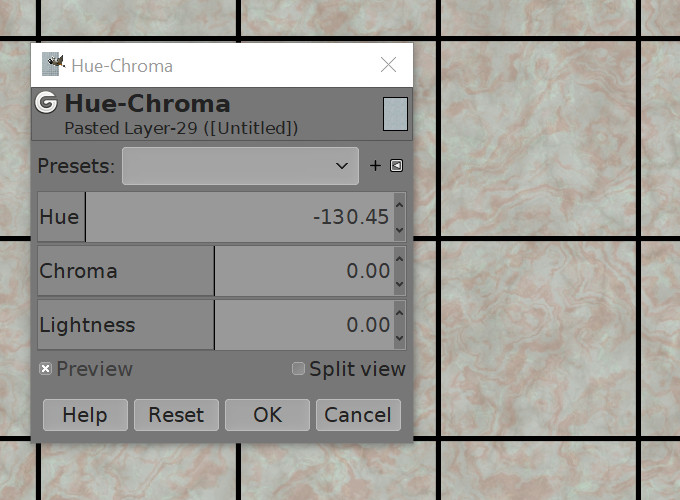Decrease Hue value with down arrow
The image size is (680, 500).
tap(400, 229)
